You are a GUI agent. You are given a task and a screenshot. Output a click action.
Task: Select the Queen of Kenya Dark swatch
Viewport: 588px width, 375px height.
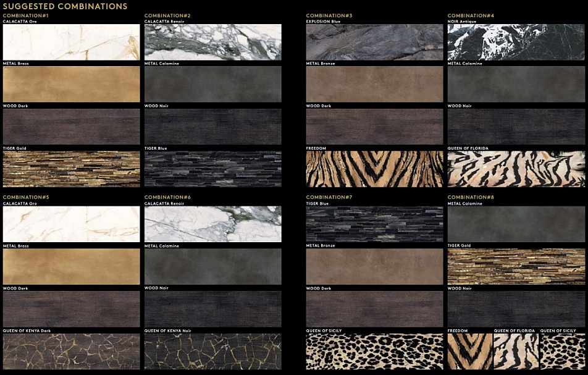[x=71, y=352]
